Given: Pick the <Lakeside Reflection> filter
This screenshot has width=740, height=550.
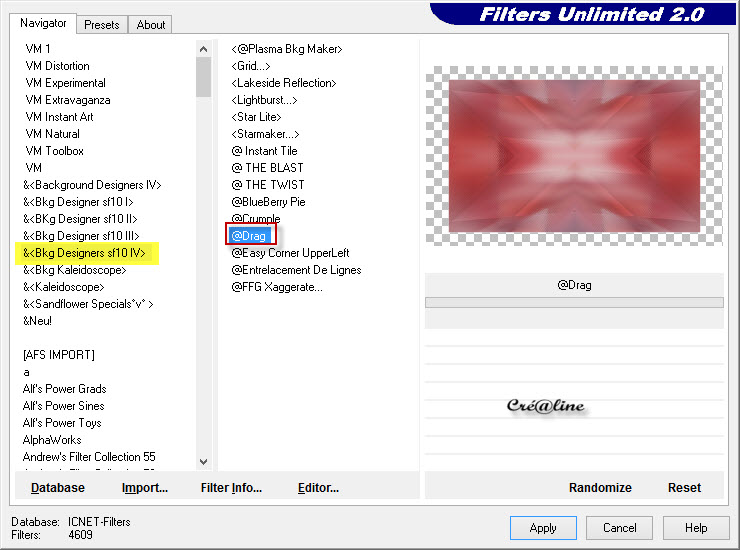Looking at the screenshot, I should pyautogui.click(x=284, y=83).
